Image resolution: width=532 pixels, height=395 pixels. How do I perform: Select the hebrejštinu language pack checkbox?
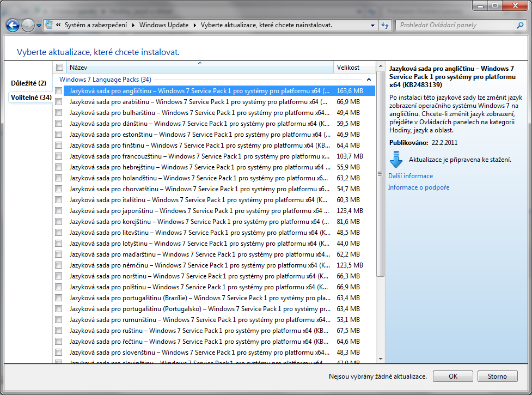pyautogui.click(x=59, y=167)
